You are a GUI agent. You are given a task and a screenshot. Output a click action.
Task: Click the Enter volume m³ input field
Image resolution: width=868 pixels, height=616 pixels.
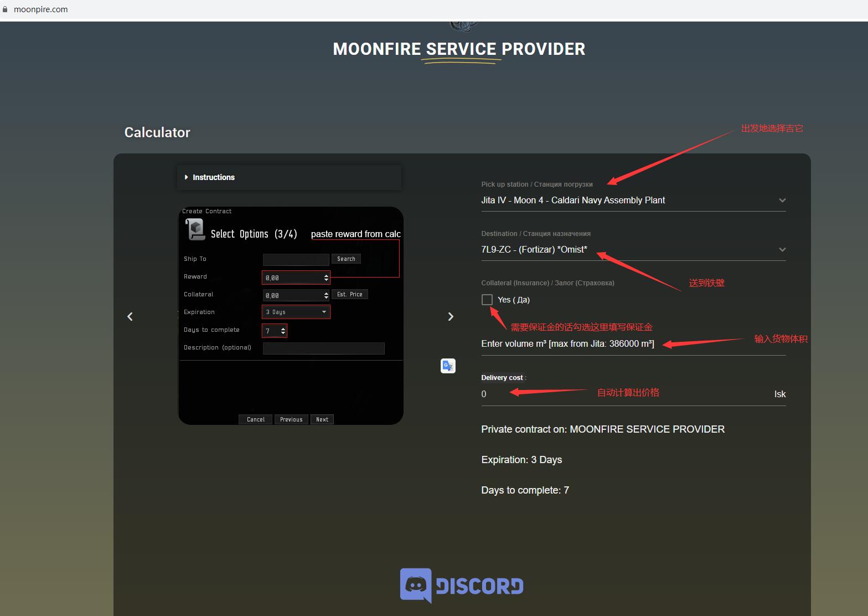coord(633,344)
